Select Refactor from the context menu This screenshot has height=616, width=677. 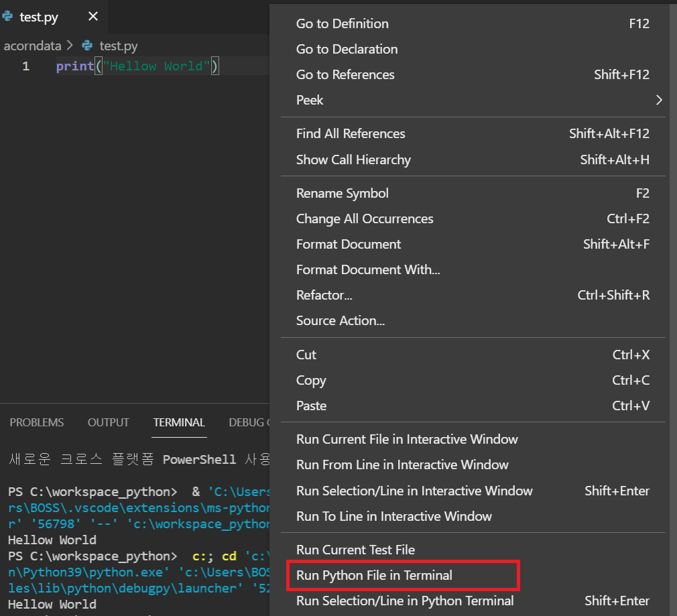click(324, 295)
